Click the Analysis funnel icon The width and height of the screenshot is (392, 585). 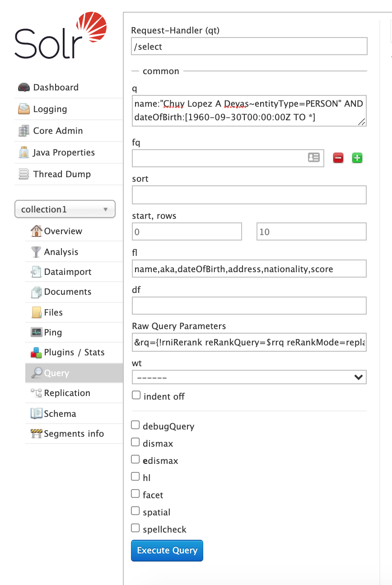point(36,252)
